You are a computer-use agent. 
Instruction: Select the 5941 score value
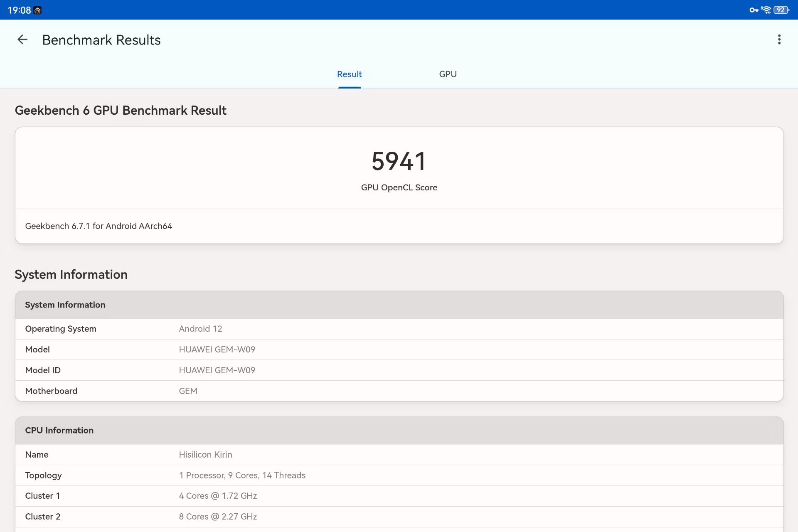tap(399, 161)
